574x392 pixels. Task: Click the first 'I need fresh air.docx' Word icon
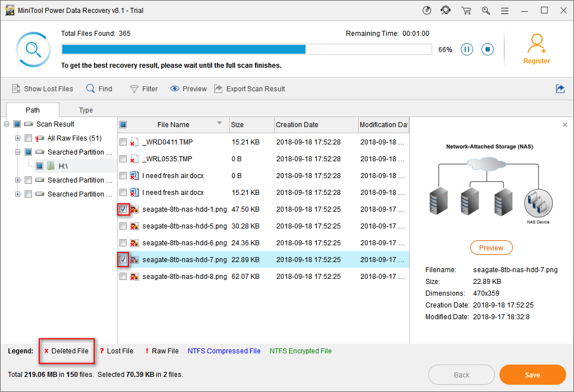click(135, 175)
